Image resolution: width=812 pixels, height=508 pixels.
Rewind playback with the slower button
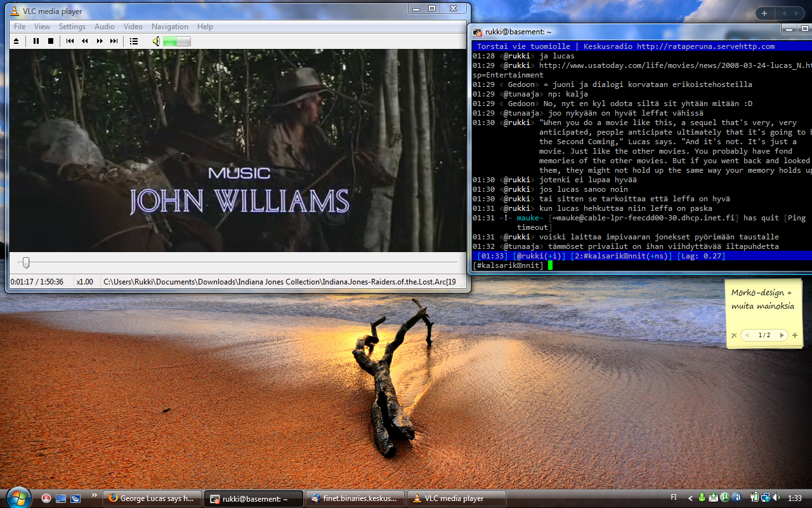[84, 41]
